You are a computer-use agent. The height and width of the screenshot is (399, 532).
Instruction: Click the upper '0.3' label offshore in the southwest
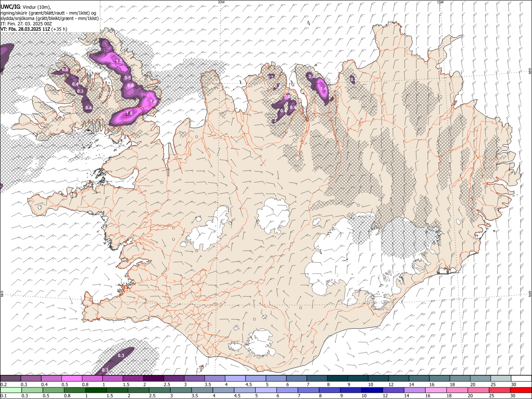click(x=121, y=355)
